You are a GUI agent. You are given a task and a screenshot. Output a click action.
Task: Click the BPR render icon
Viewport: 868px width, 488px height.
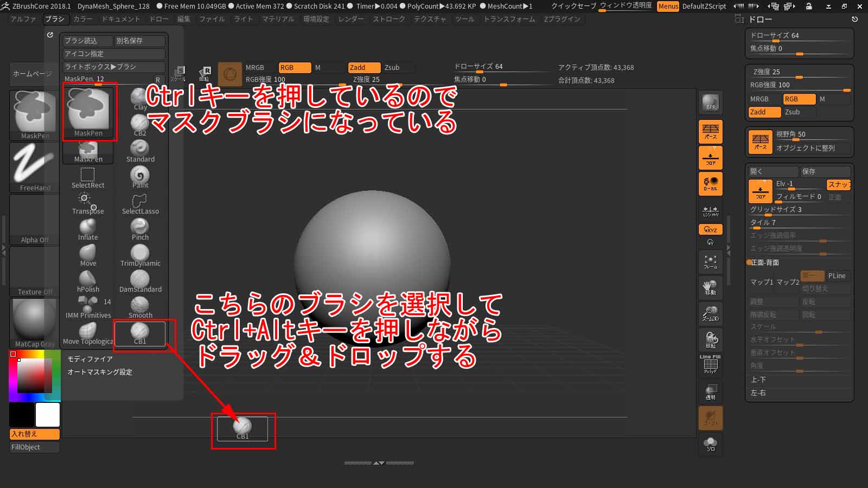[710, 103]
